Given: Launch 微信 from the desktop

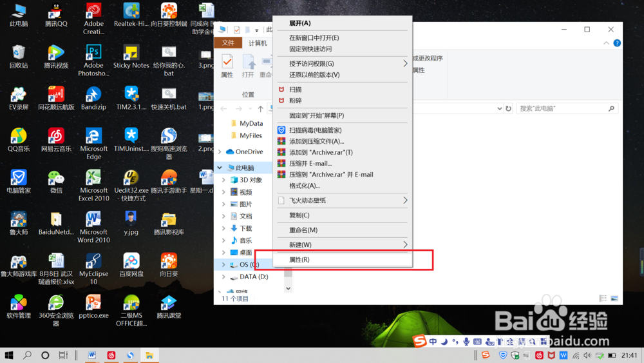Looking at the screenshot, I should pyautogui.click(x=56, y=182).
